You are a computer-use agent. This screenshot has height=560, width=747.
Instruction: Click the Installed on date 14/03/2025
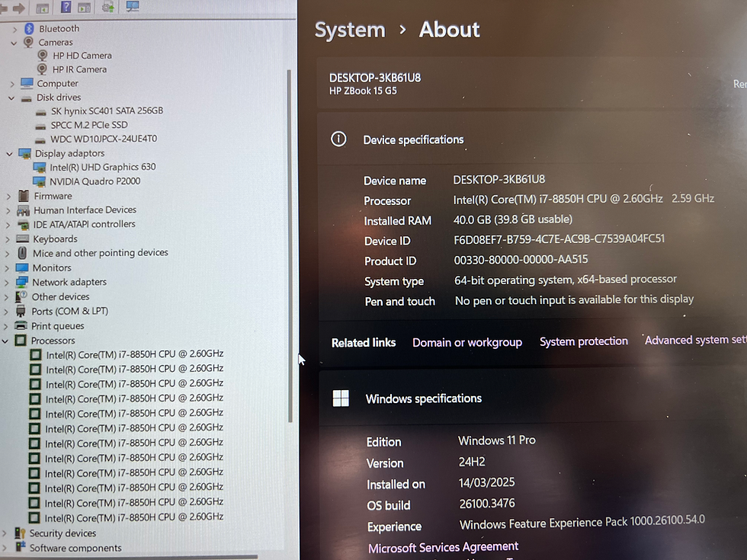pos(486,482)
